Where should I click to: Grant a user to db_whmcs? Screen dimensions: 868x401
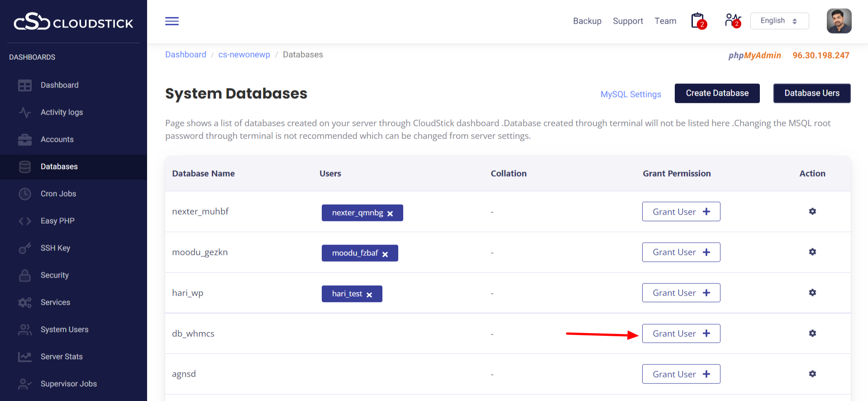(681, 334)
